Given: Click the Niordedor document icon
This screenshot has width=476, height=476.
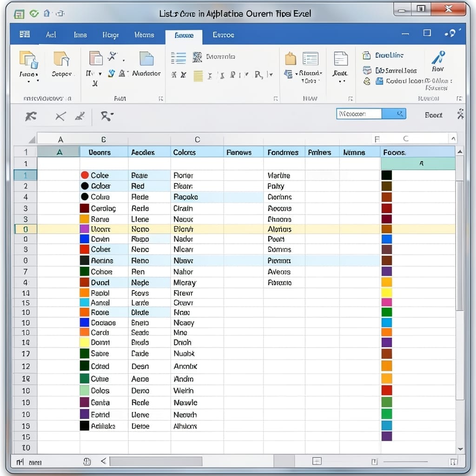Looking at the screenshot, I should coord(146,59).
